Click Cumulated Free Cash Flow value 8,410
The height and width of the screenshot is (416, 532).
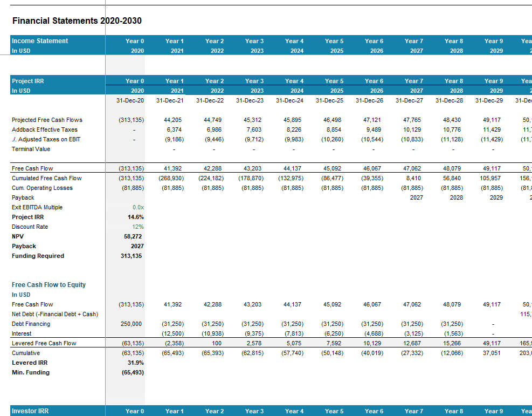tap(413, 178)
